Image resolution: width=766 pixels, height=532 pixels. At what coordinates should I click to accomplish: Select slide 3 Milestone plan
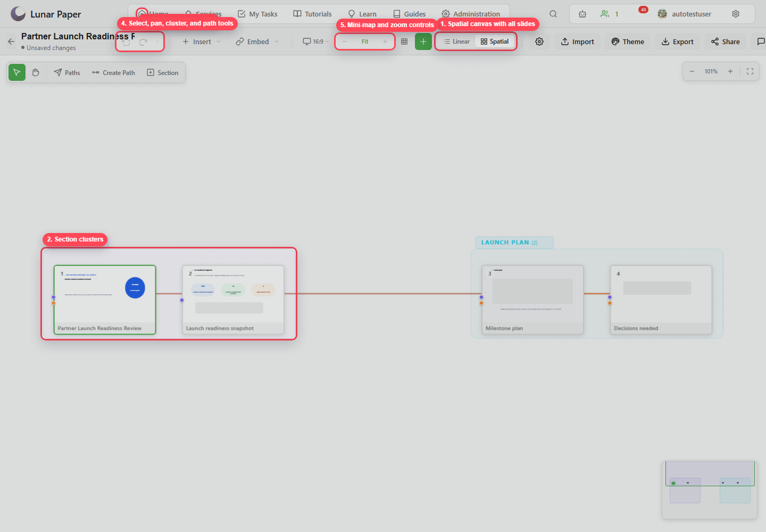(x=532, y=300)
